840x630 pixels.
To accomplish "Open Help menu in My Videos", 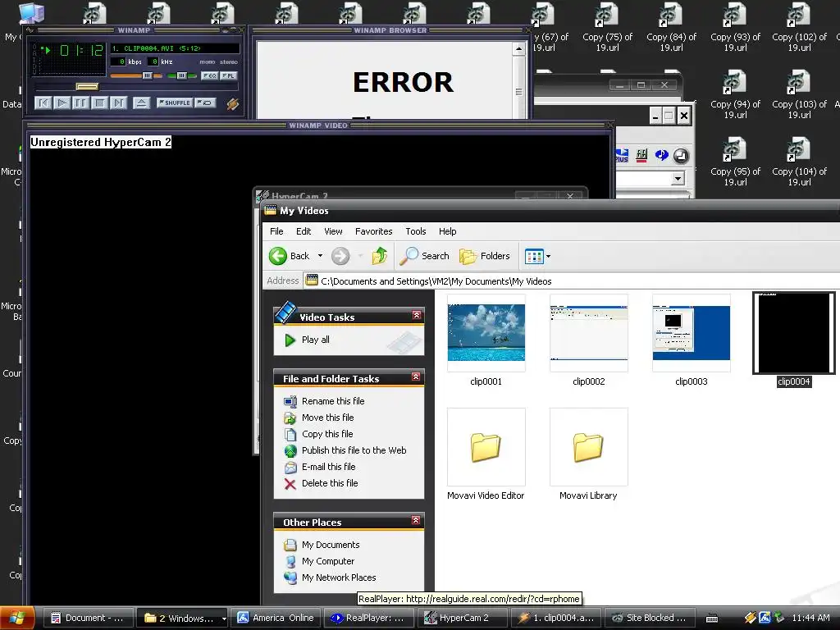I will [x=447, y=231].
